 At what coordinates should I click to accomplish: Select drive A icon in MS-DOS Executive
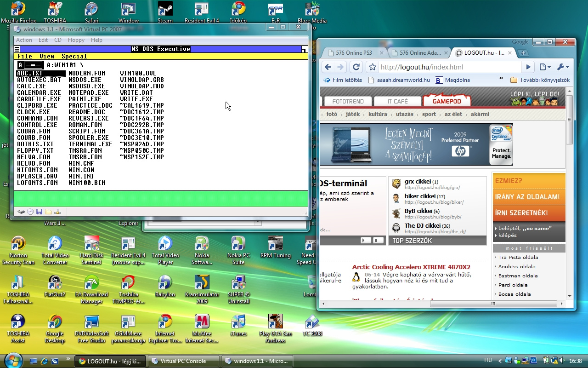(x=30, y=65)
